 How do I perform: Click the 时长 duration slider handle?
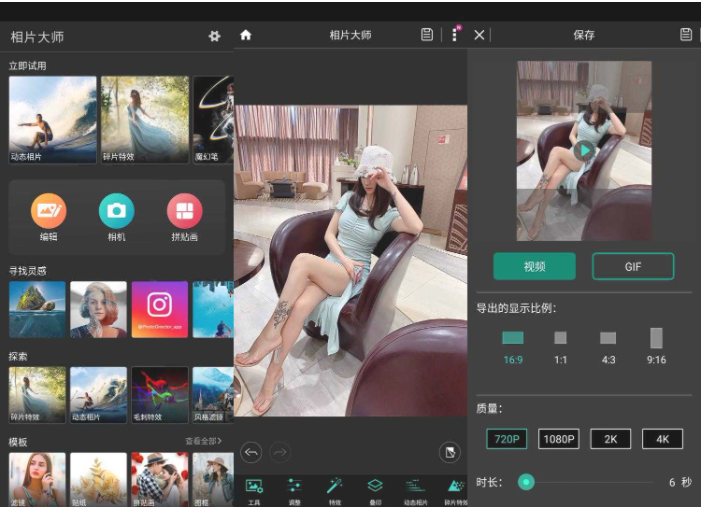coord(526,482)
